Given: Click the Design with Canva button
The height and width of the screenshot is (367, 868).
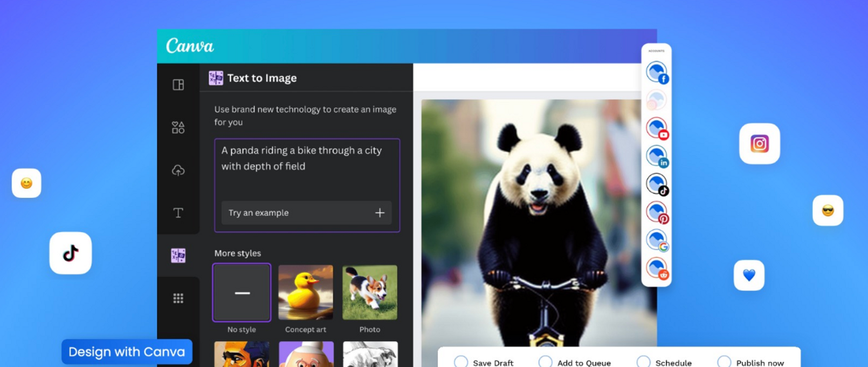Looking at the screenshot, I should [127, 352].
